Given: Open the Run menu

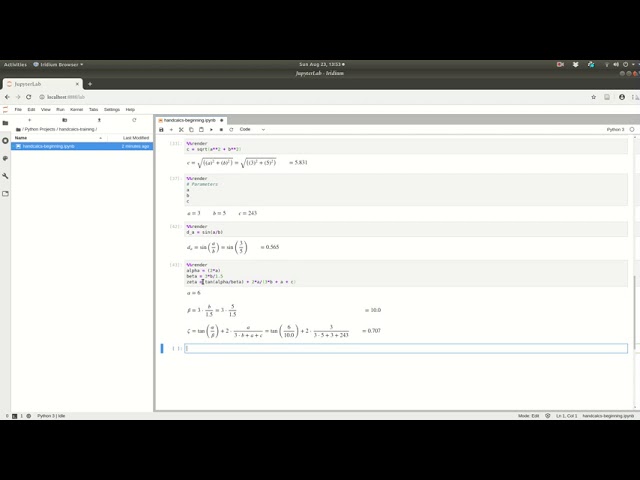Looking at the screenshot, I should tap(60, 110).
